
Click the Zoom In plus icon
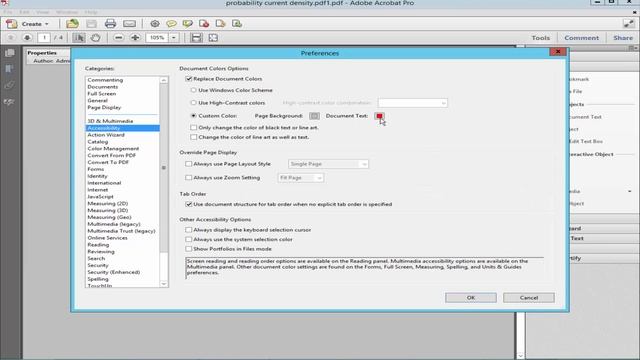135,38
